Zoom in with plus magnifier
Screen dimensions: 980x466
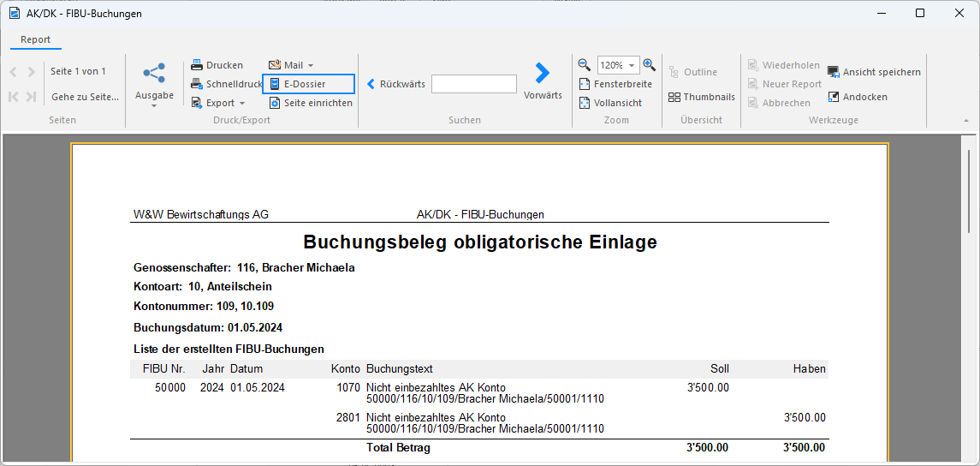650,64
